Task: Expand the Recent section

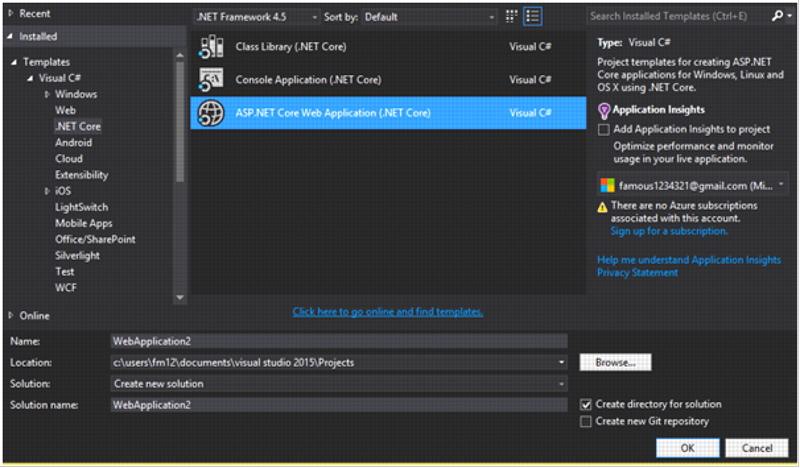Action: click(11, 13)
